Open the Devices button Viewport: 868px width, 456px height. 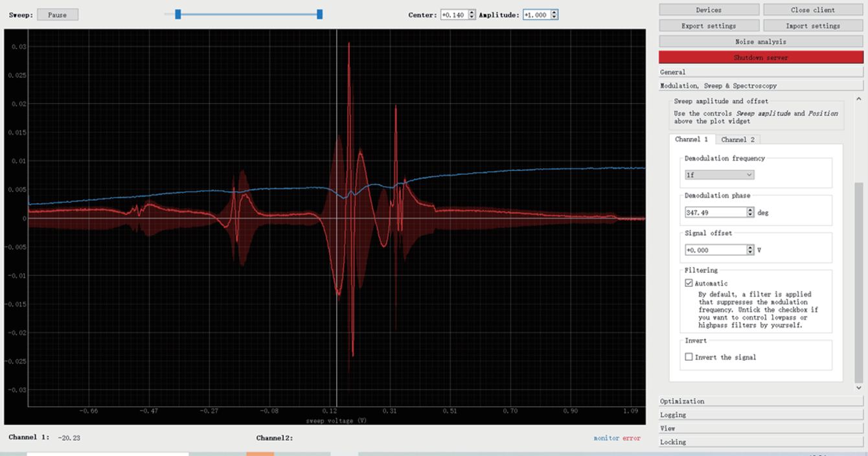tap(709, 10)
